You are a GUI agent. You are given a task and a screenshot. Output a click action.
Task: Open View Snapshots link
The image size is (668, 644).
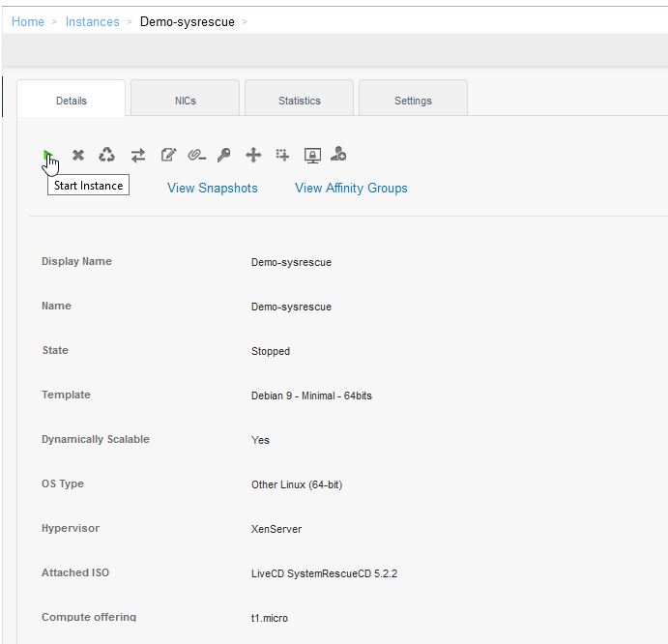(x=212, y=188)
